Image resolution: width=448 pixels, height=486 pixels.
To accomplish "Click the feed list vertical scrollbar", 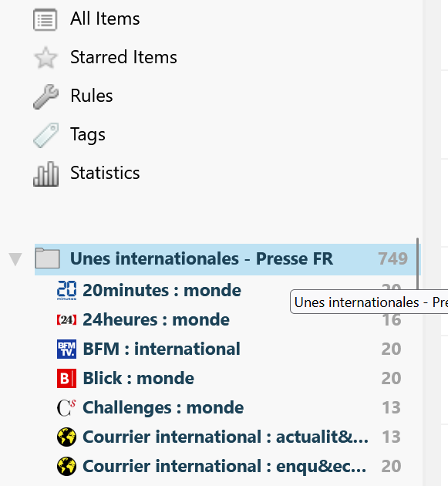I will 418,264.
